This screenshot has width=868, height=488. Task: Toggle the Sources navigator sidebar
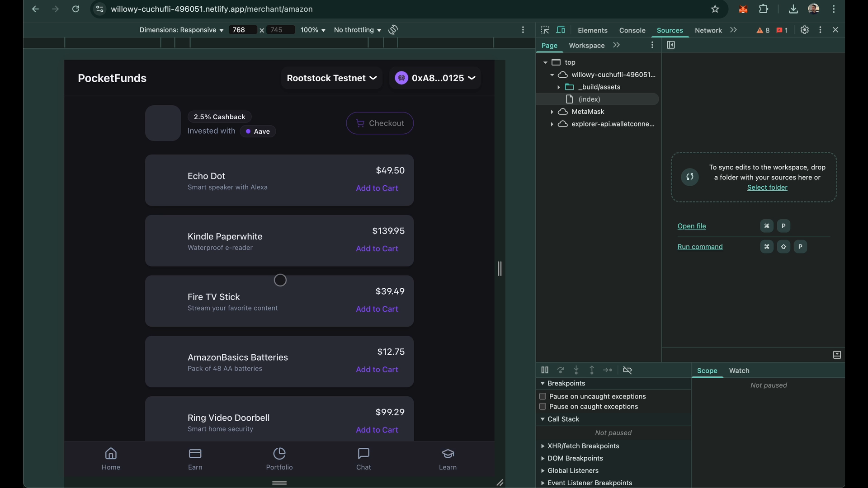pyautogui.click(x=671, y=45)
